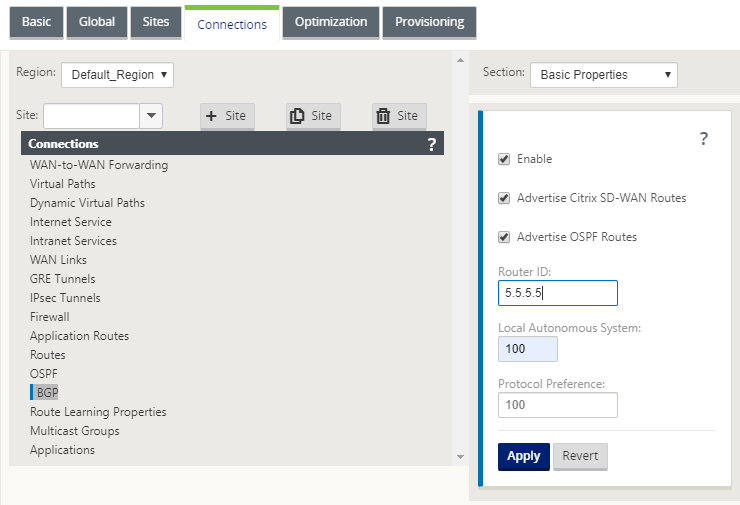This screenshot has height=505, width=740.
Task: Click the scroll down arrow of connections list
Action: click(x=461, y=457)
